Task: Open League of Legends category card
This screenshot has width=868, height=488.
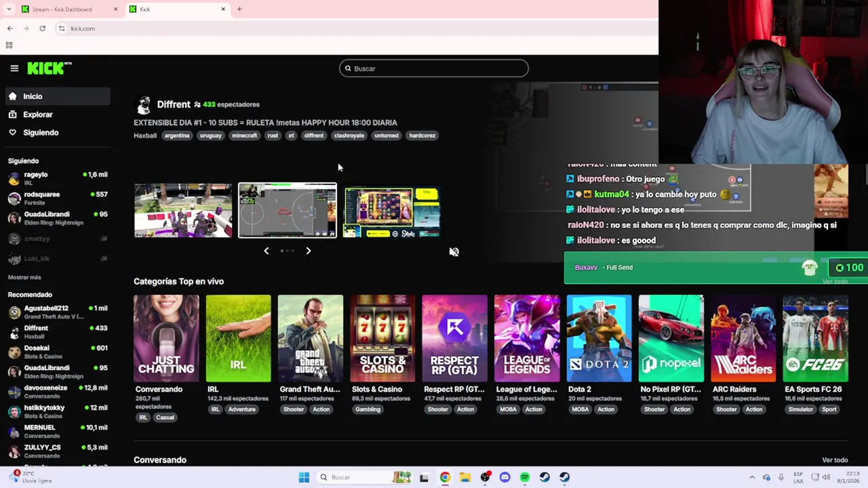Action: tap(527, 338)
